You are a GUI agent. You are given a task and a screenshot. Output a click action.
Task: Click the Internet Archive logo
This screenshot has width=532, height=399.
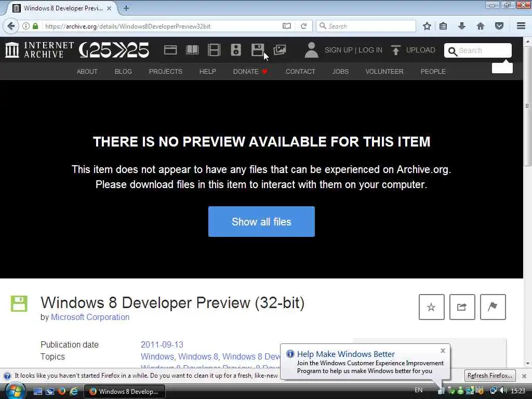tap(39, 50)
